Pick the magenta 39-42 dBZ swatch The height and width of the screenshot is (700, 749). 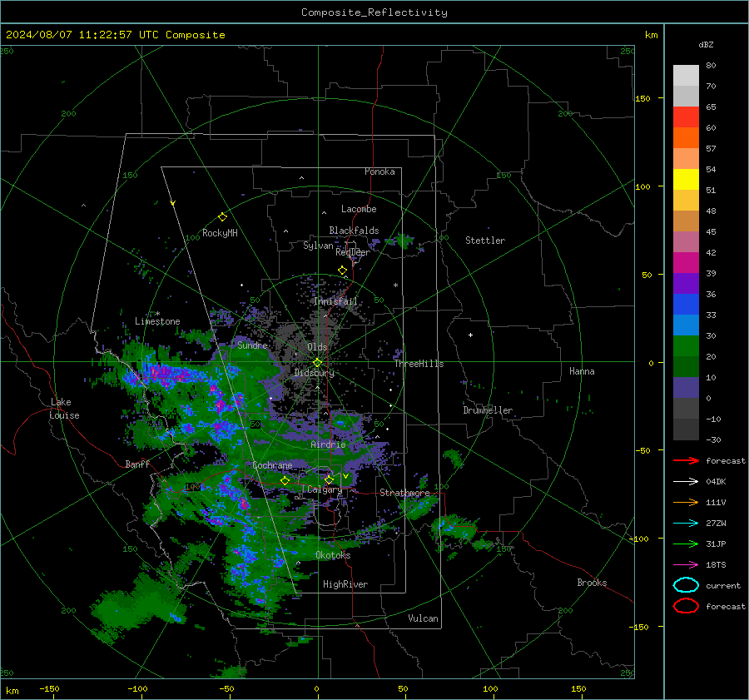point(686,263)
